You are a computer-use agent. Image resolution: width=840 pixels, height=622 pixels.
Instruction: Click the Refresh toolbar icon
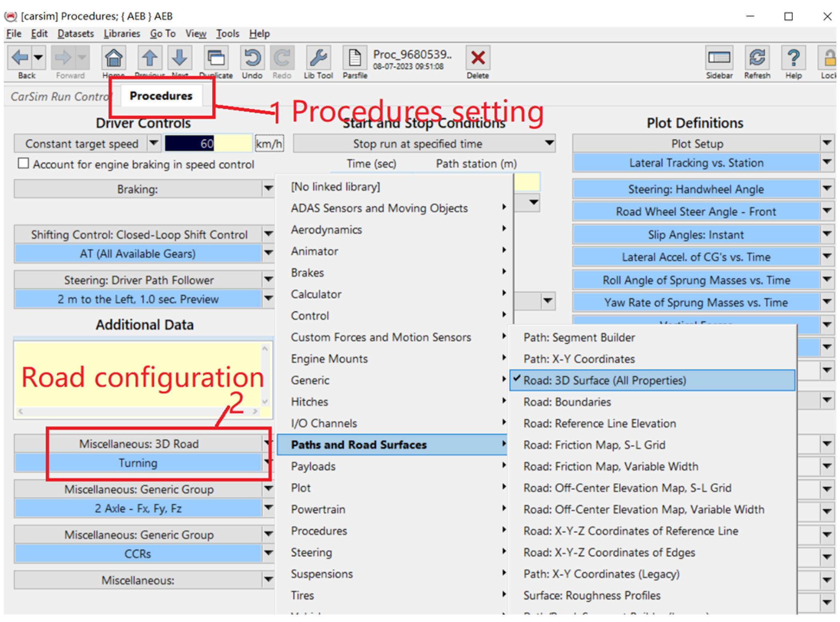(756, 58)
